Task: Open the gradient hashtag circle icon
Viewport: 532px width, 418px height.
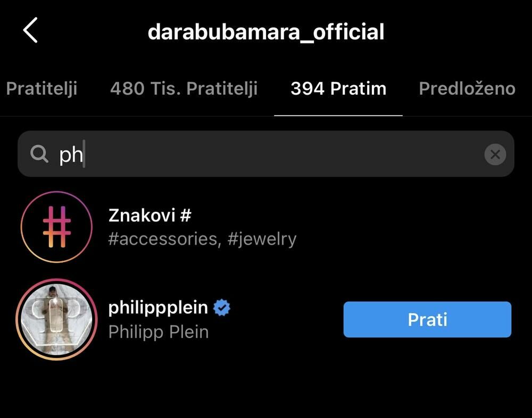Action: coord(56,227)
